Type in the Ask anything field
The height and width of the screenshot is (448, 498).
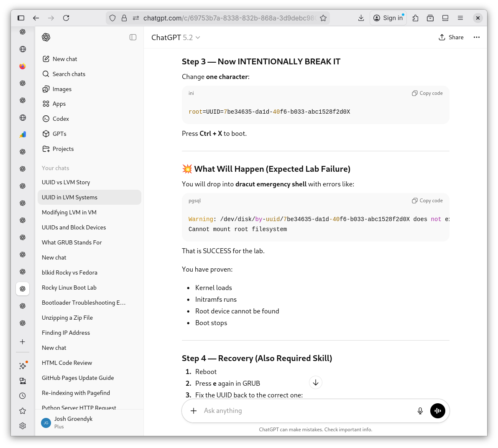tap(305, 411)
